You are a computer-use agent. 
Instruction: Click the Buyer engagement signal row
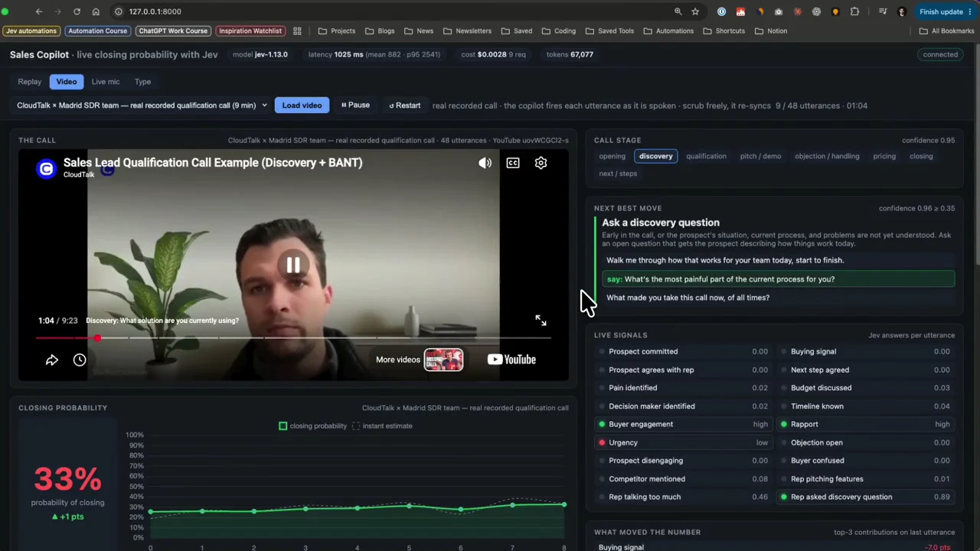(x=683, y=425)
